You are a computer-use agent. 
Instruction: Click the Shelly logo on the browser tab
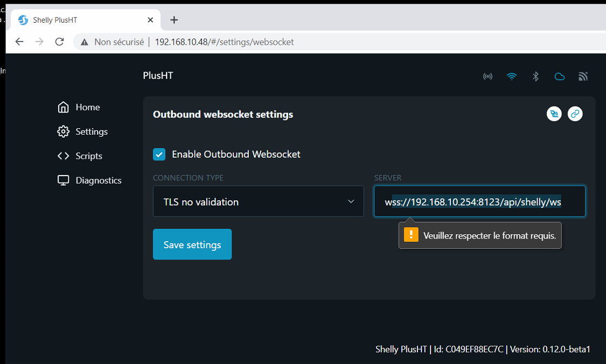22,20
